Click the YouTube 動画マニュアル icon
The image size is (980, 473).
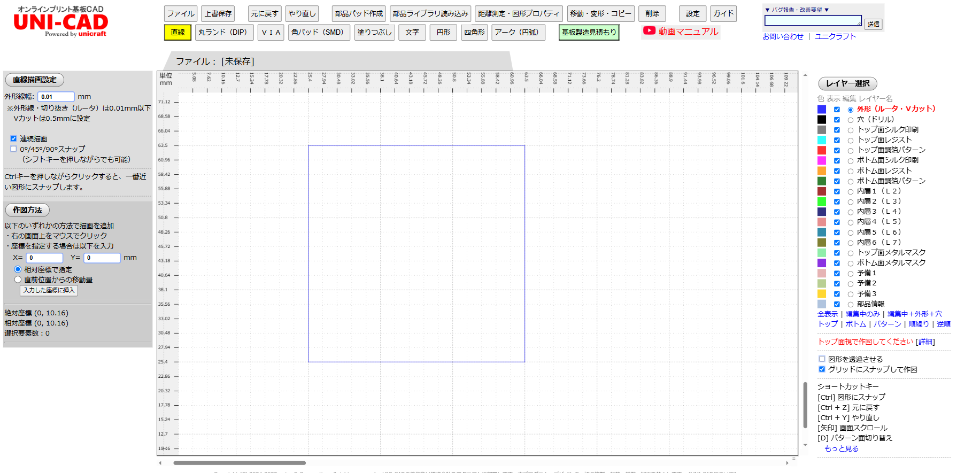[x=649, y=31]
